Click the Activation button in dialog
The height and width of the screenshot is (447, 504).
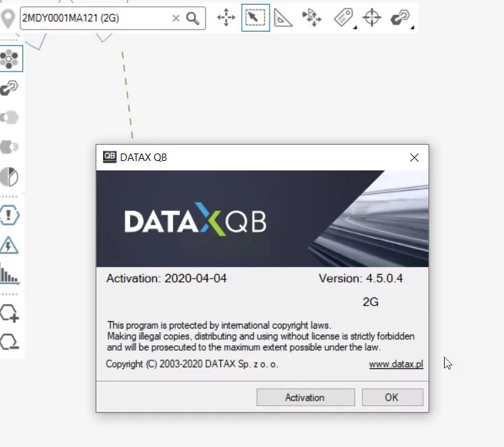[x=306, y=398]
